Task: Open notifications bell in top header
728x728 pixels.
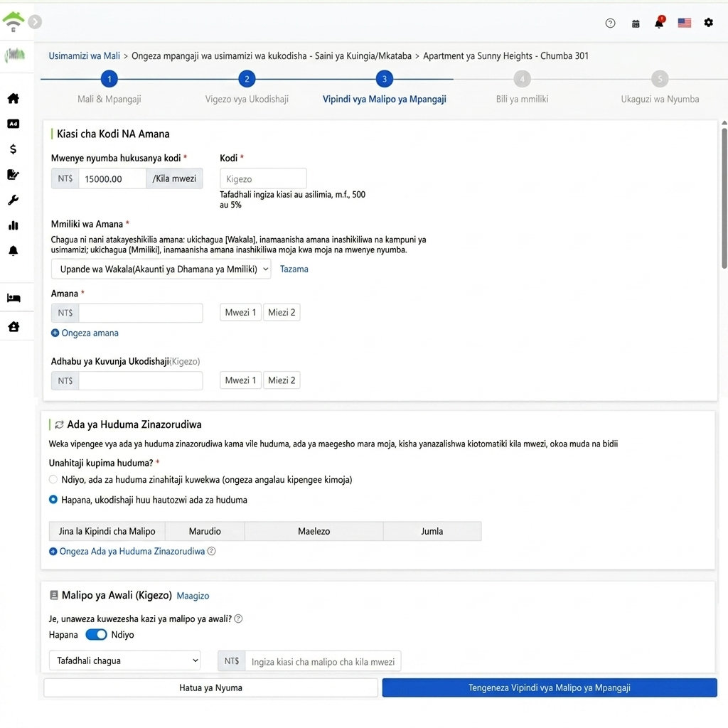Action: pyautogui.click(x=659, y=22)
